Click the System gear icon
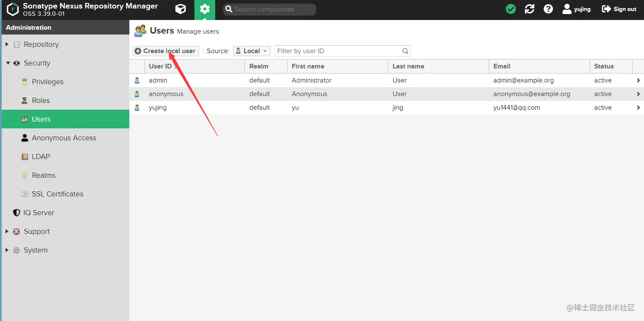This screenshot has height=321, width=644. click(x=17, y=250)
